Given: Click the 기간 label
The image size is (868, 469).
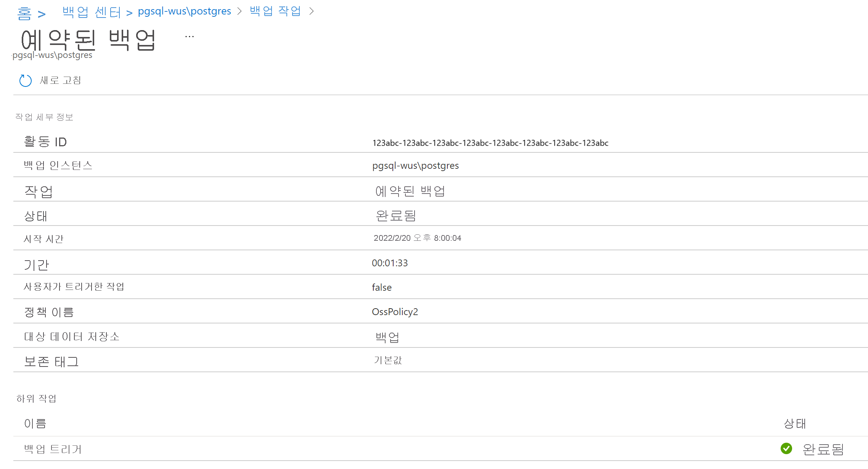Looking at the screenshot, I should [37, 265].
